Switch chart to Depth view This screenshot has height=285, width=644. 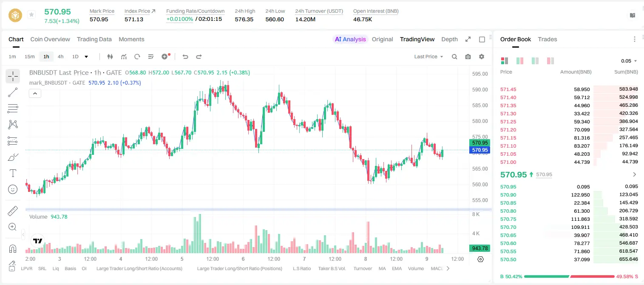point(449,39)
